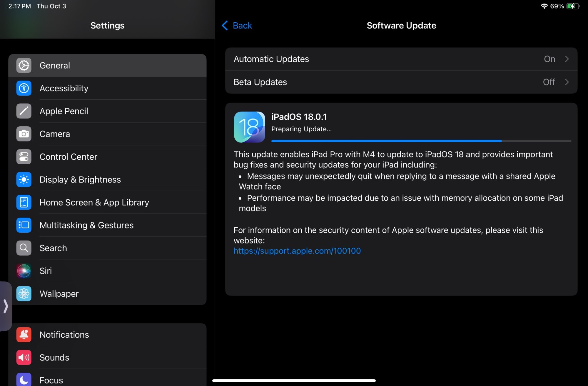The height and width of the screenshot is (386, 588).
Task: Select the Apple Pencil icon
Action: coord(24,111)
